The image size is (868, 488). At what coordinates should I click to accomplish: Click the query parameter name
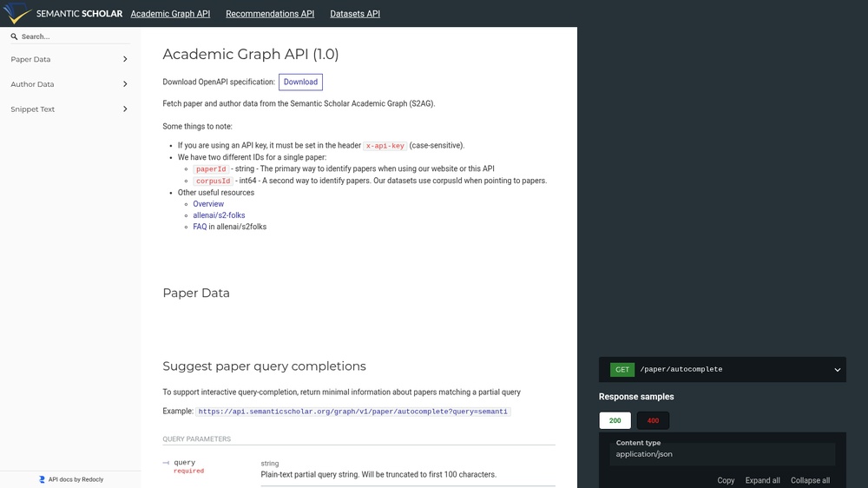[x=184, y=463]
